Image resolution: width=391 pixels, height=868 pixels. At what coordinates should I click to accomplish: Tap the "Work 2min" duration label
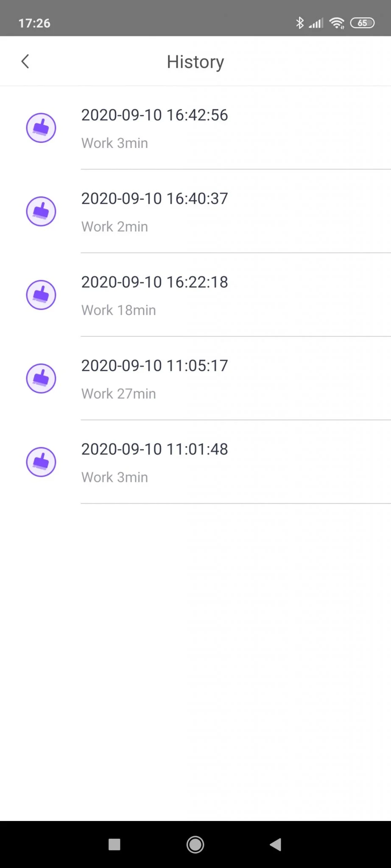[115, 227]
